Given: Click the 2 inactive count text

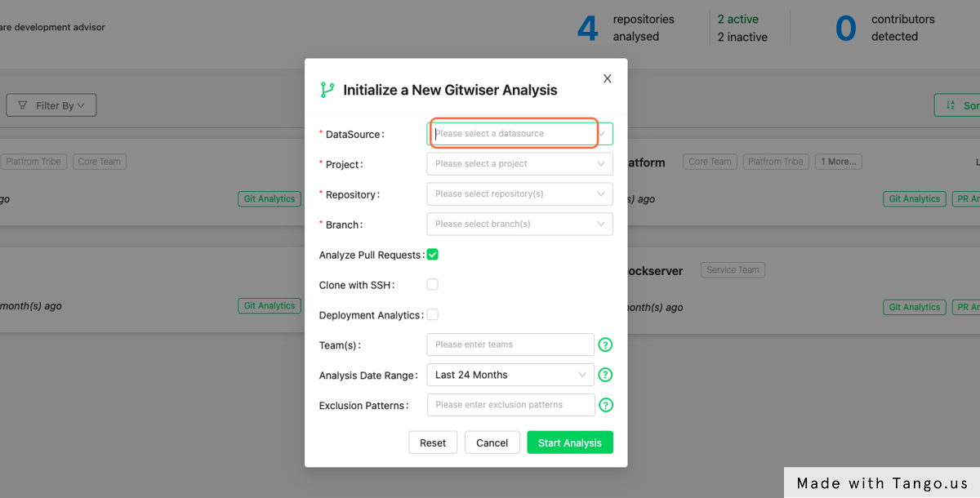Looking at the screenshot, I should (742, 37).
